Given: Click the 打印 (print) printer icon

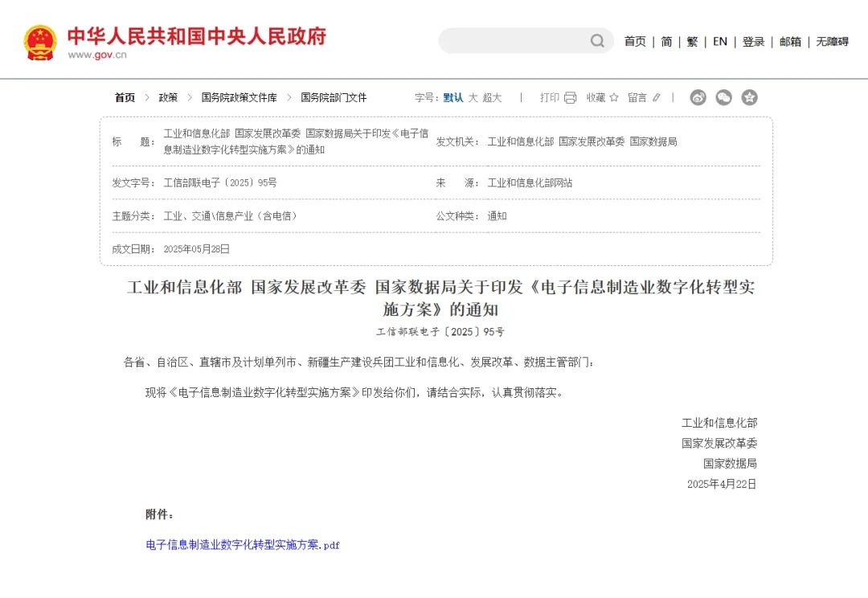Looking at the screenshot, I should 570,97.
